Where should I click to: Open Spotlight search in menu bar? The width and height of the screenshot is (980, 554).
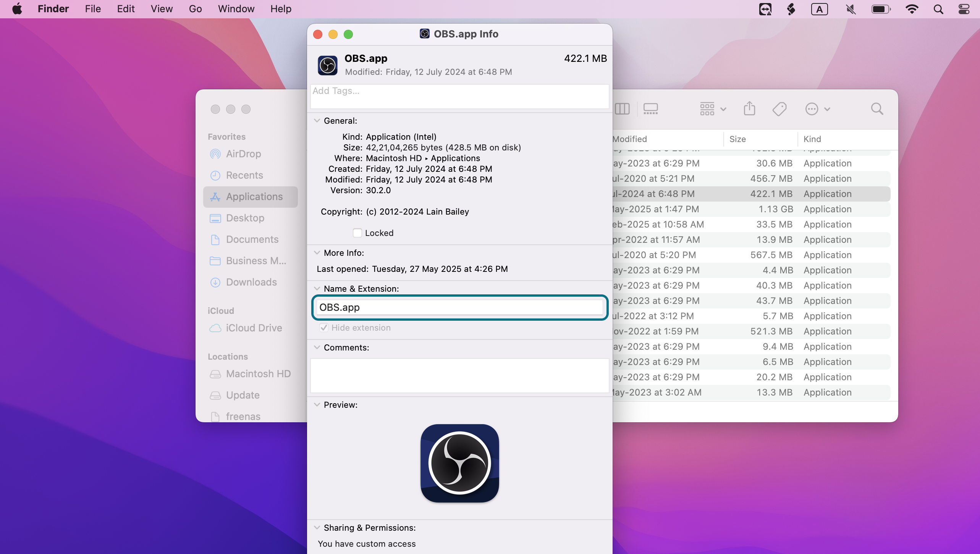pyautogui.click(x=938, y=9)
